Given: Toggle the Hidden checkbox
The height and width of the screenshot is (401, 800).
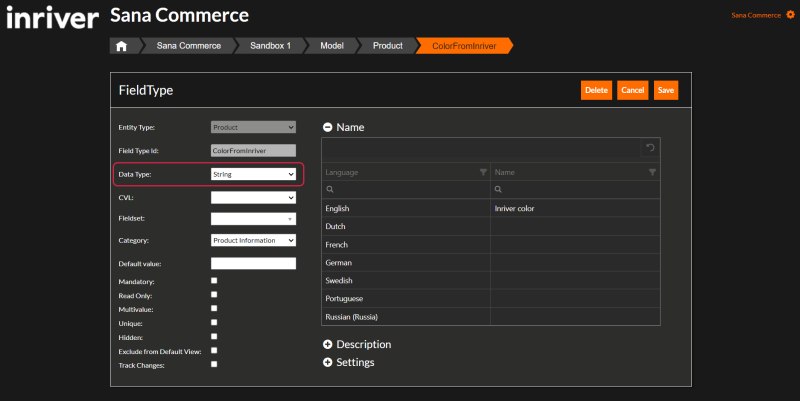Looking at the screenshot, I should (x=214, y=336).
